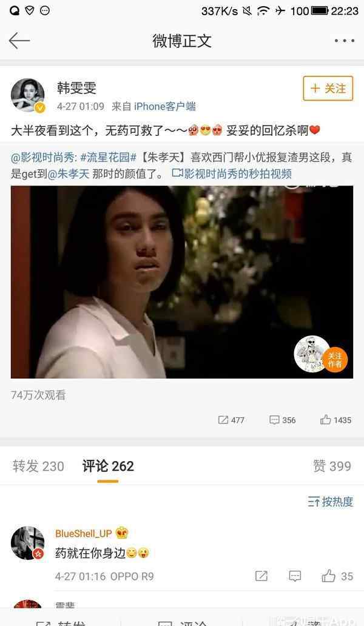Open the @影视时尚秀 mention link

[44, 157]
